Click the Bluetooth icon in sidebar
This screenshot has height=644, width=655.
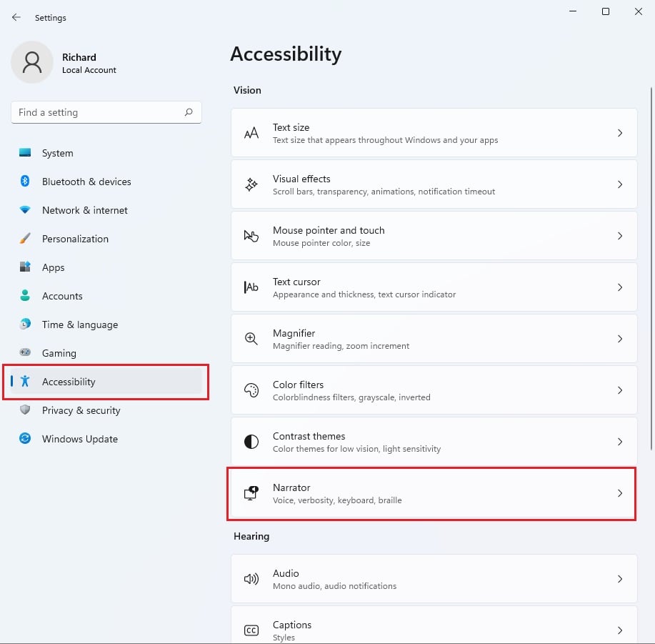click(x=25, y=181)
